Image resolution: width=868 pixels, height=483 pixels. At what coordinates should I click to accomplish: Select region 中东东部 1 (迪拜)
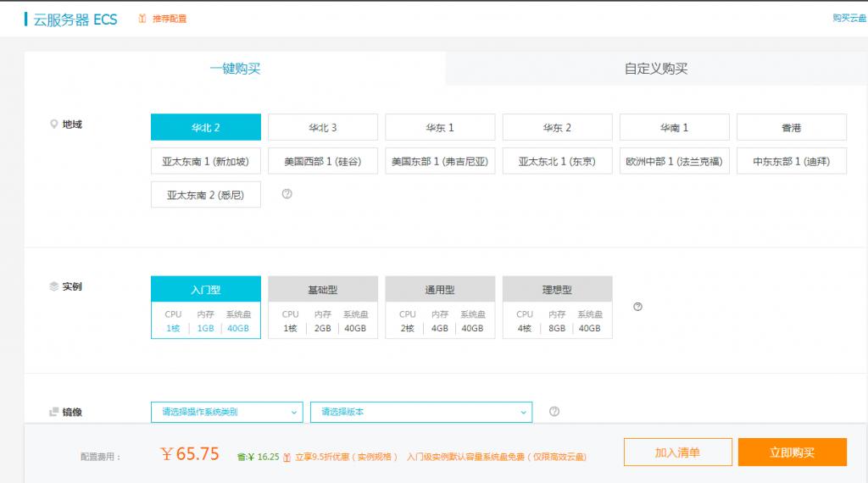coord(792,161)
